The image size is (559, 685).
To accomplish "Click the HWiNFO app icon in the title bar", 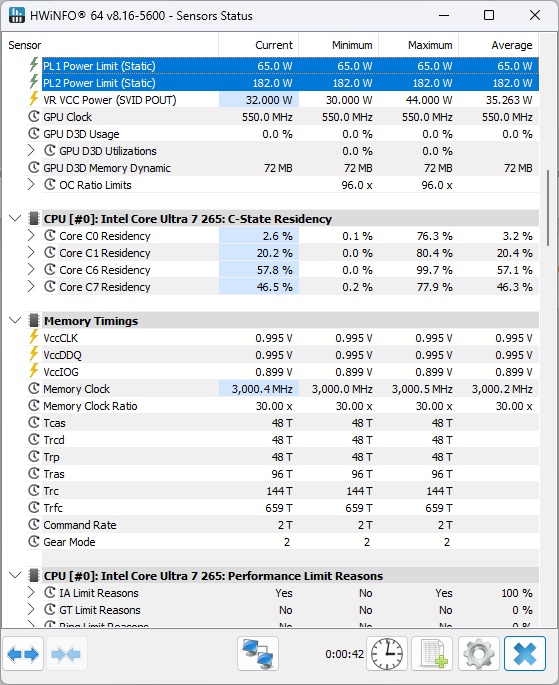I will click(x=17, y=15).
